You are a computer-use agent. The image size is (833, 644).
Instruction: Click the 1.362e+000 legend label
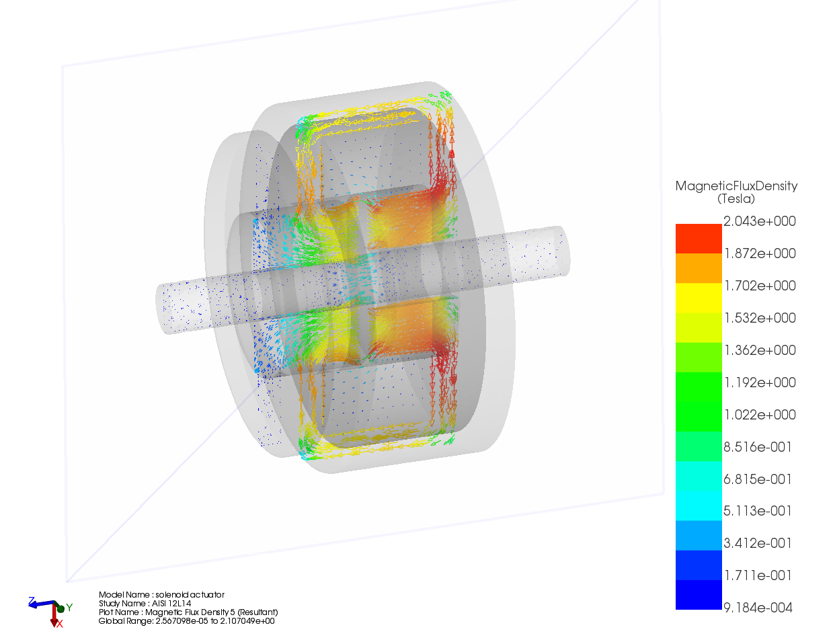click(759, 350)
